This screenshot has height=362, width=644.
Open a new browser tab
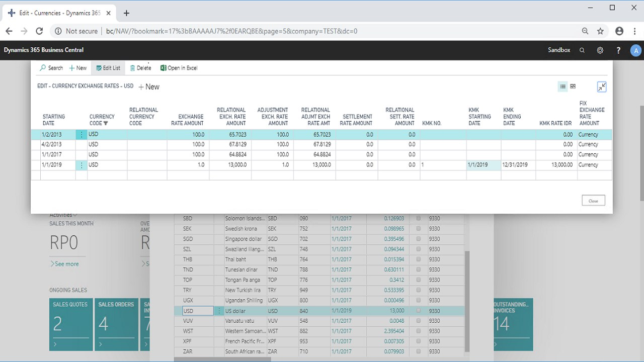(x=126, y=13)
